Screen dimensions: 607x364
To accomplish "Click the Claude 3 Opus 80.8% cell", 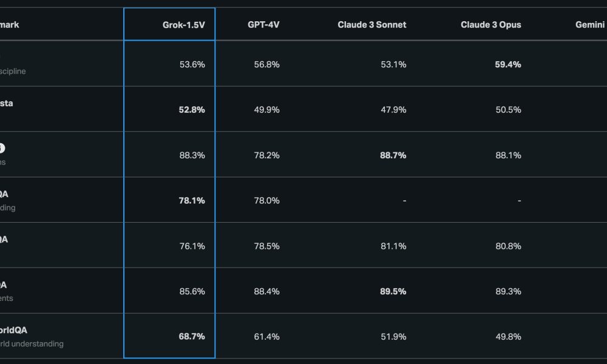I will coord(508,246).
